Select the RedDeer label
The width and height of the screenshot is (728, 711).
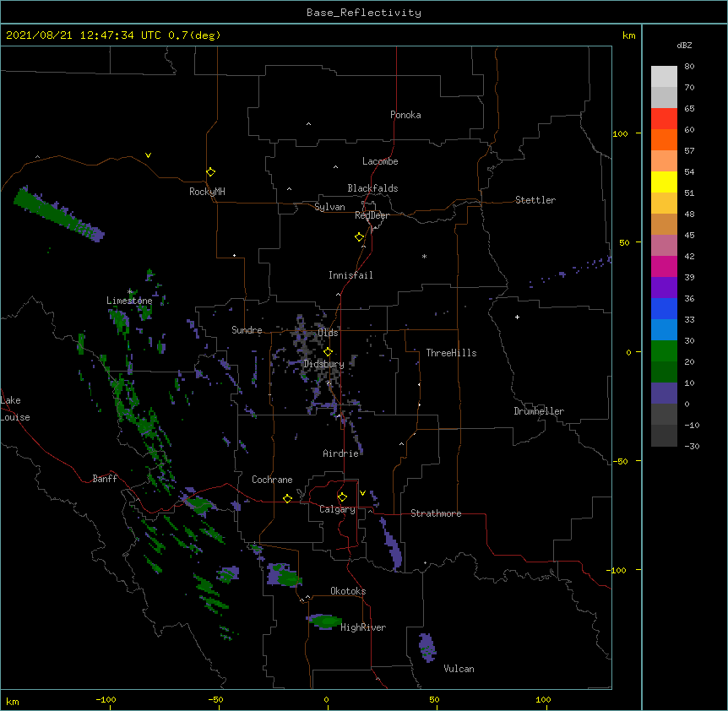[x=372, y=215]
